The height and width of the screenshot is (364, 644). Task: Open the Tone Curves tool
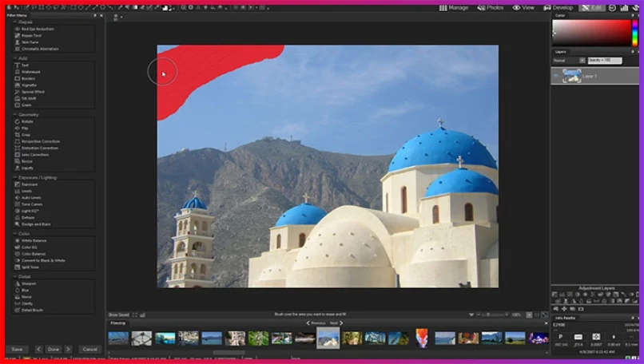coord(29,204)
